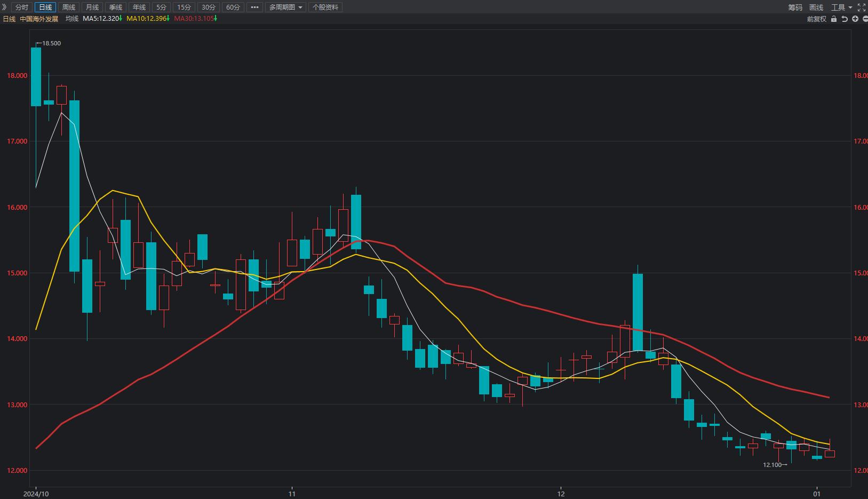Switch to the 周线 weekly tab
Screen dimensions: 868x499
[x=69, y=7]
